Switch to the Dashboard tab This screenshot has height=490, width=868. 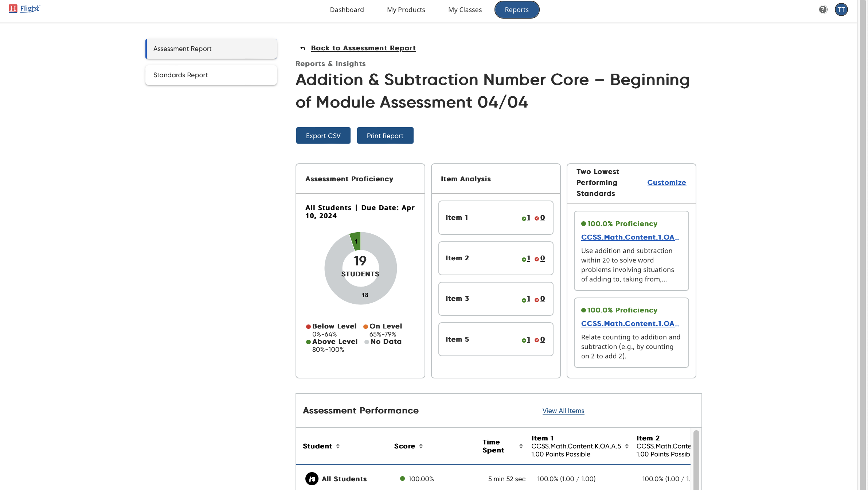click(347, 10)
